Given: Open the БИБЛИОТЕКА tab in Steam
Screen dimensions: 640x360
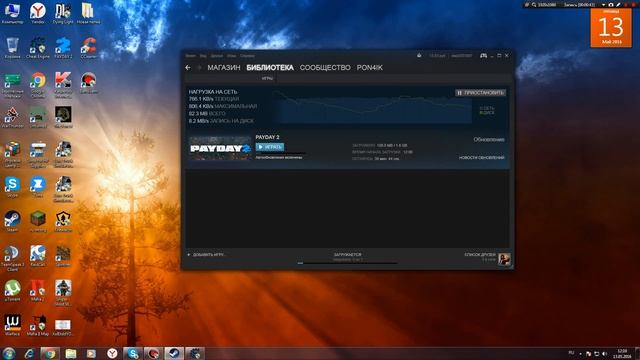Looking at the screenshot, I should (x=270, y=68).
